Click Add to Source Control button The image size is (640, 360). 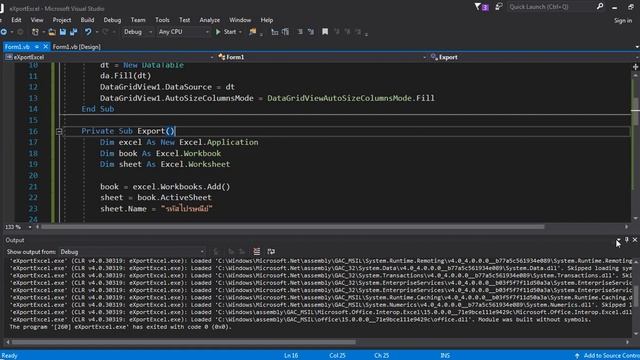(608, 356)
